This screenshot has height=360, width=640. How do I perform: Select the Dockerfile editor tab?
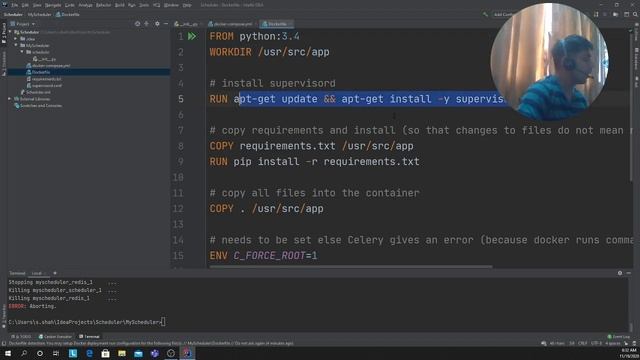[x=277, y=24]
